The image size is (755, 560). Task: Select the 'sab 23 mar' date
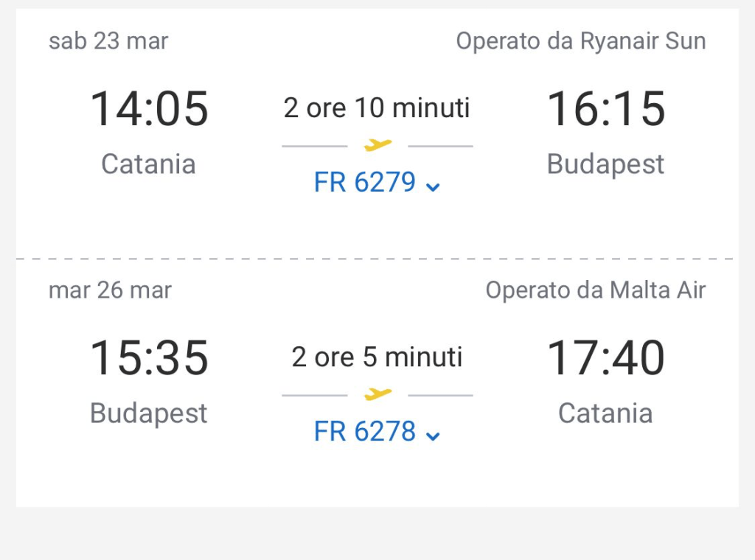point(108,41)
